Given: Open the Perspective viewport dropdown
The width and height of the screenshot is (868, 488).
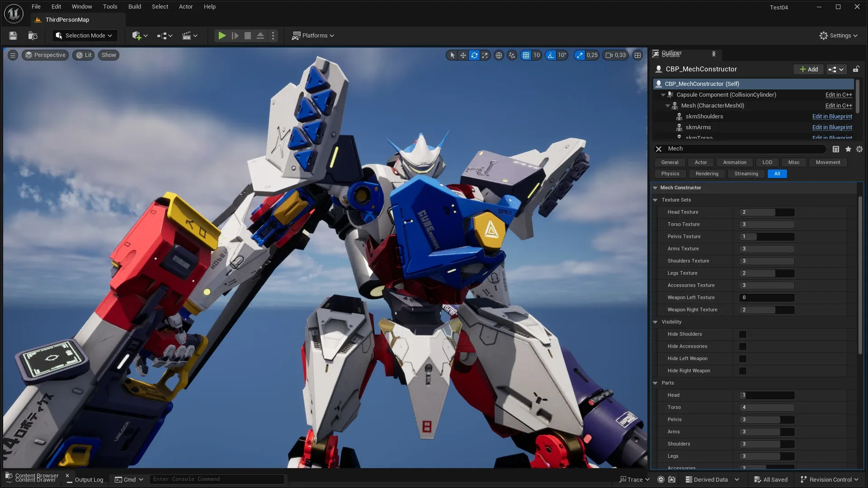Looking at the screenshot, I should coord(45,55).
